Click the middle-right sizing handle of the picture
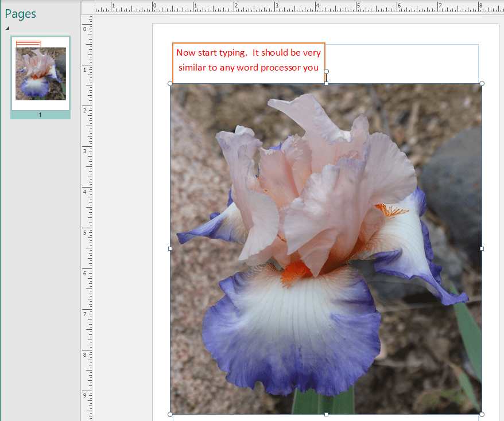This screenshot has width=504, height=421. coord(482,248)
